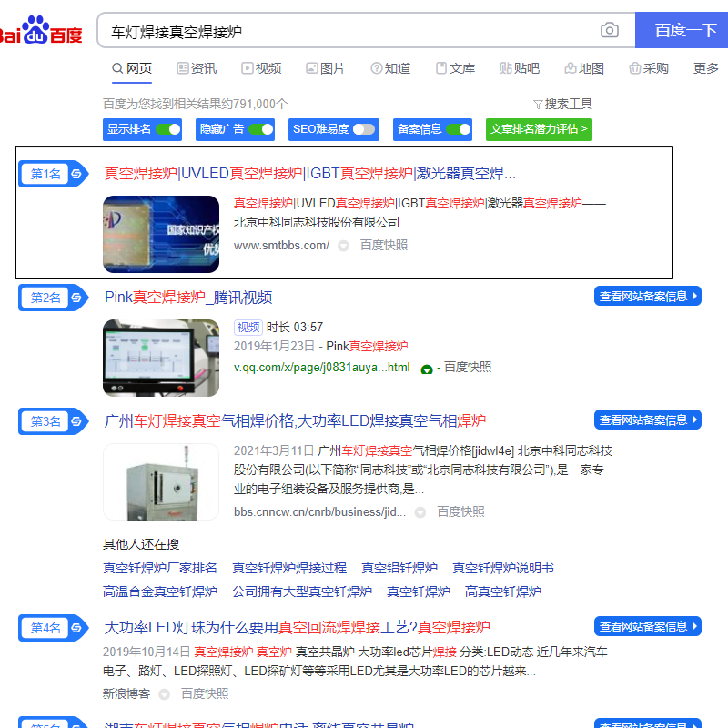Switch to the 资讯 tab
This screenshot has height=728, width=728.
point(197,69)
